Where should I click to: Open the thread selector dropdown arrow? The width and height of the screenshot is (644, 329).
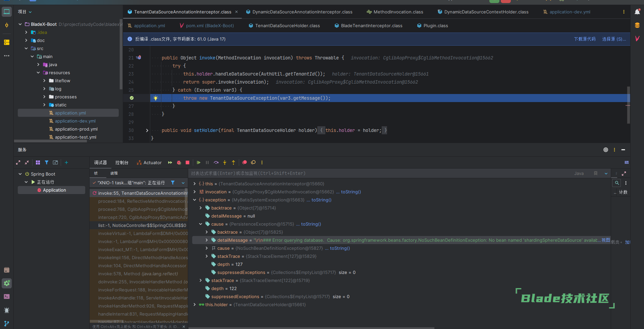click(x=183, y=183)
